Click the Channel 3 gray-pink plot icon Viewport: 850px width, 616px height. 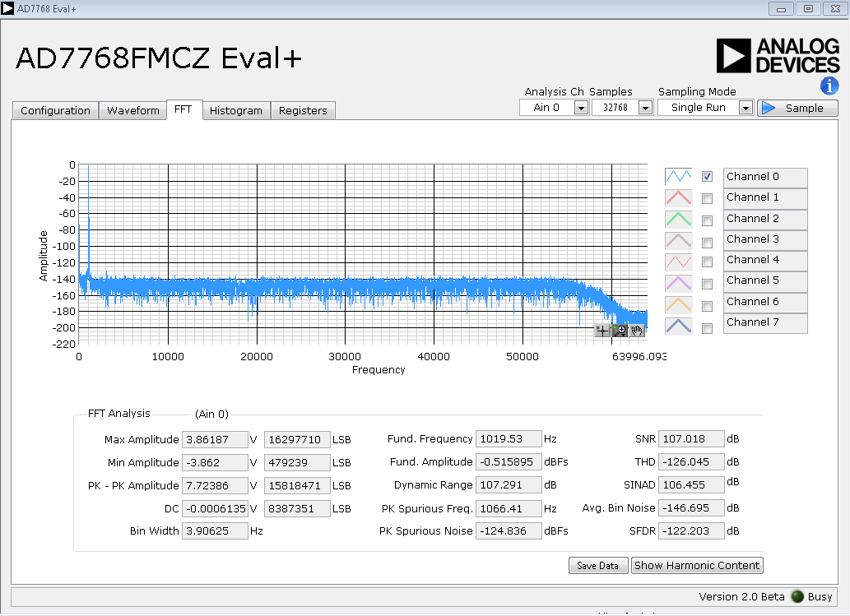[x=678, y=240]
